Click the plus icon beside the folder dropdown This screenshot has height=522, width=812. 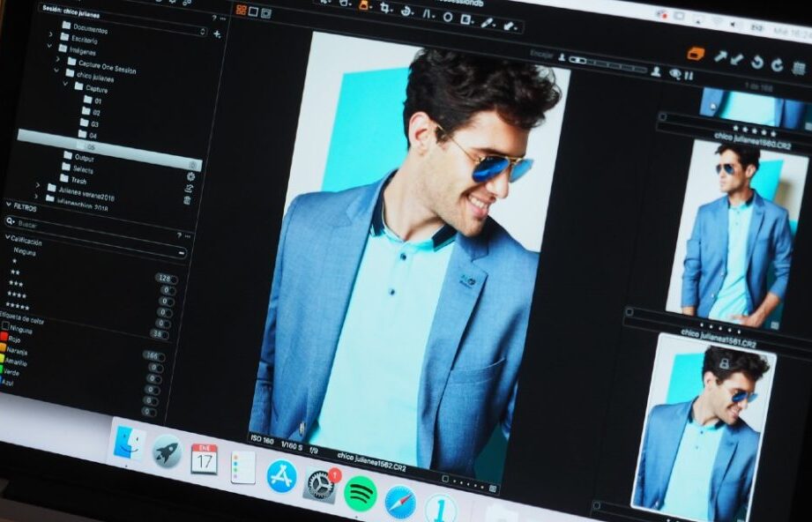coord(218,34)
